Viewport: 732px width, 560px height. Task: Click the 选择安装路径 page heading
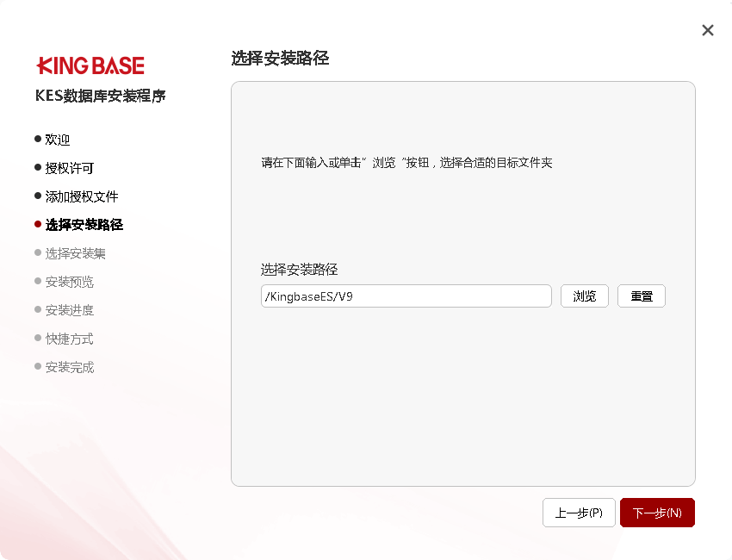click(x=280, y=59)
